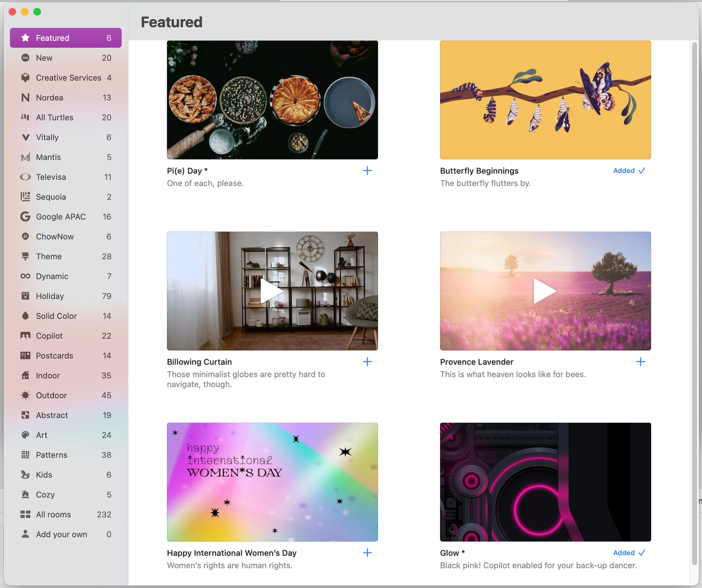Toggle the Added check for Butterfly Beginnings

click(x=629, y=171)
